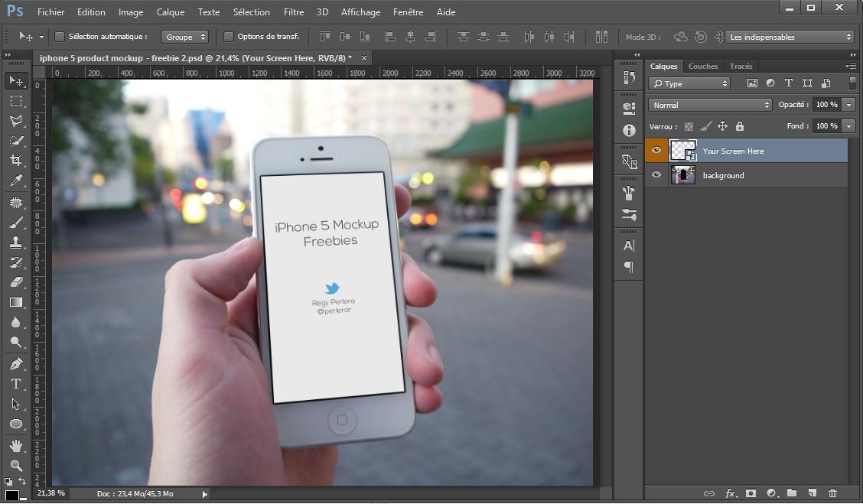Select the Eyedropper tool
The height and width of the screenshot is (504, 863).
pyautogui.click(x=16, y=181)
